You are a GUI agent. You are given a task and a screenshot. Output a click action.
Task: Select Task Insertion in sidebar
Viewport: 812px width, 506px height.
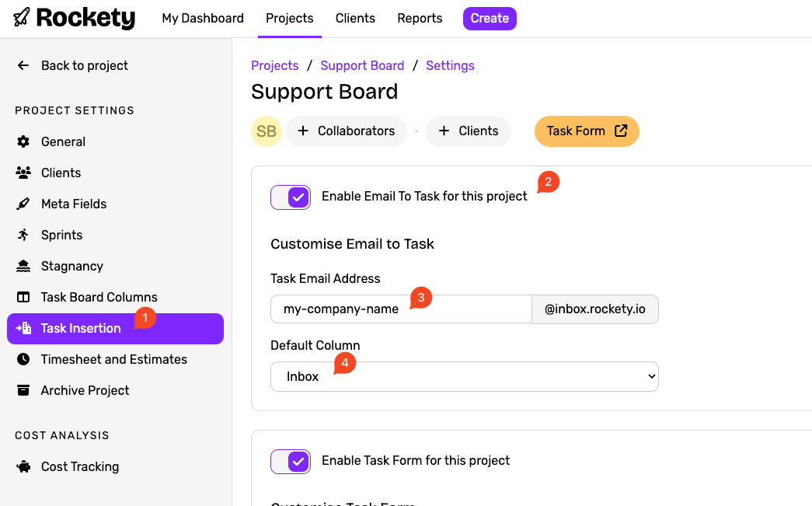coord(115,328)
